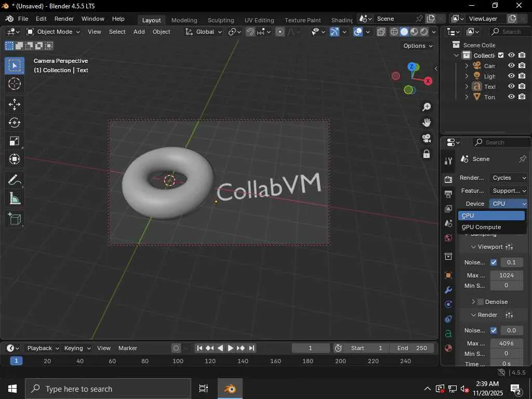Screen dimensions: 532x399
Task: Open the Physics properties tab
Action: coord(448,304)
